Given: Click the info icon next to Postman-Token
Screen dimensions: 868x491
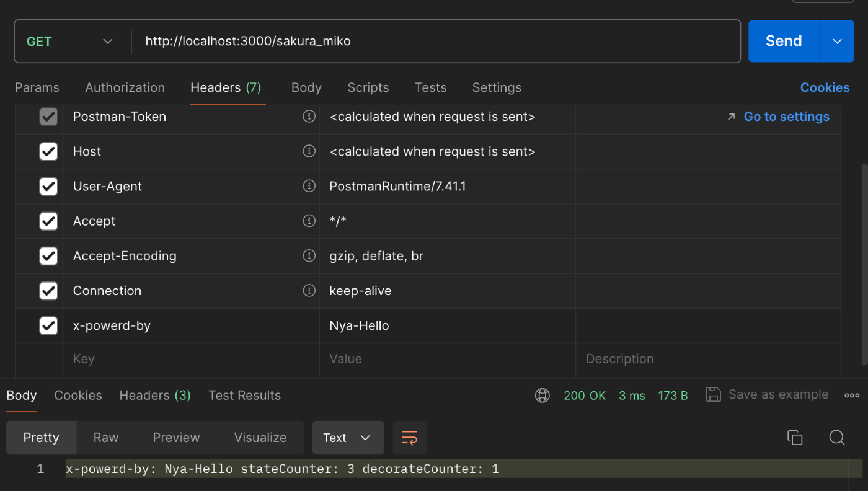Looking at the screenshot, I should click(309, 117).
